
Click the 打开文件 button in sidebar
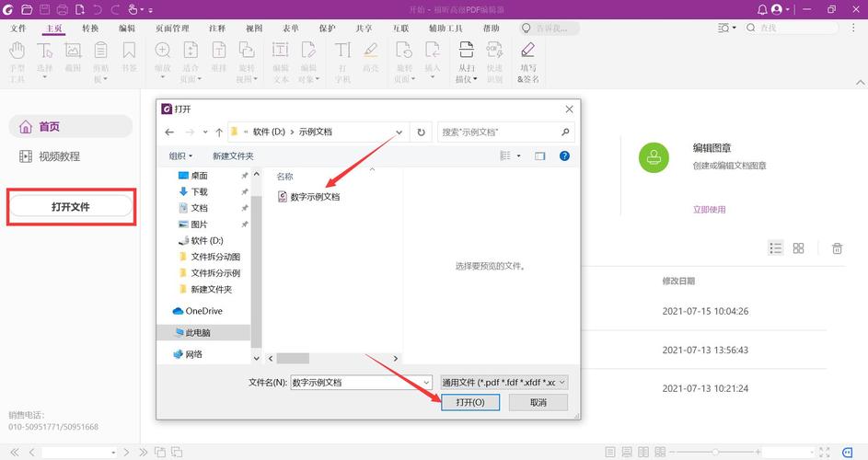point(71,206)
